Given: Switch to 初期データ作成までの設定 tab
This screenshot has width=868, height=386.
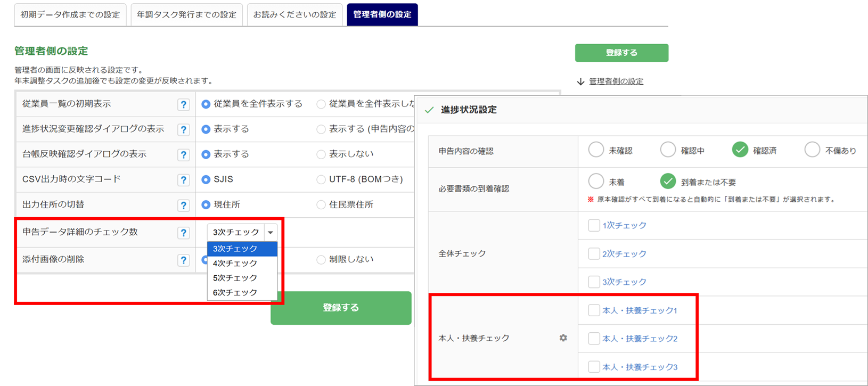Looking at the screenshot, I should 70,15.
